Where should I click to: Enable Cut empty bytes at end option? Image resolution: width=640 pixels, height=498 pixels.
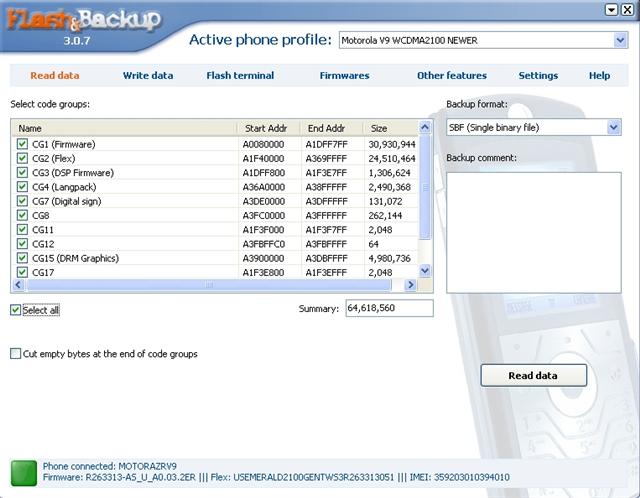[x=16, y=354]
